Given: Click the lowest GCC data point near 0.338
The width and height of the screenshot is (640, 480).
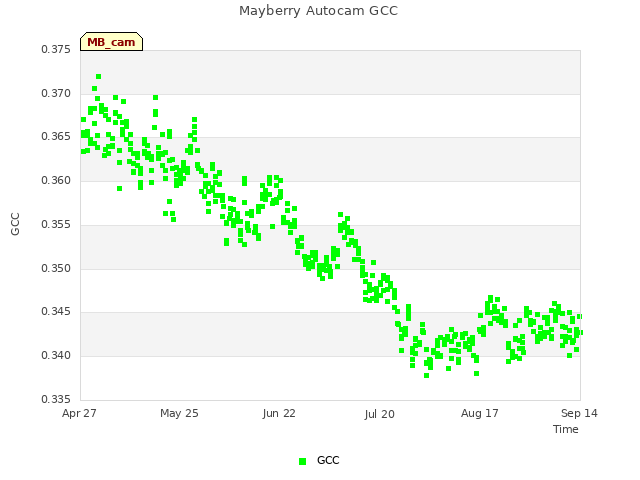Looking at the screenshot, I should coord(427,376).
